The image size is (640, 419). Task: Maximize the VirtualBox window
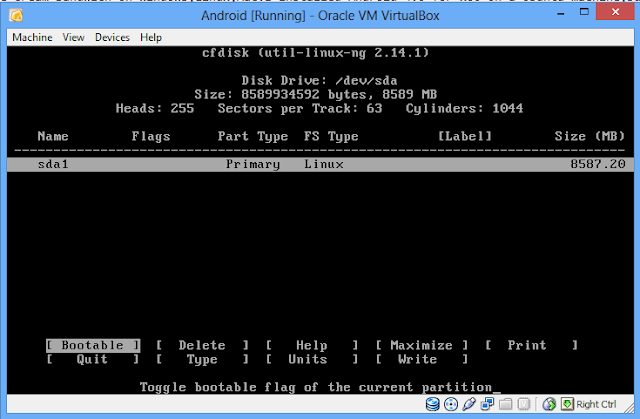[x=584, y=12]
